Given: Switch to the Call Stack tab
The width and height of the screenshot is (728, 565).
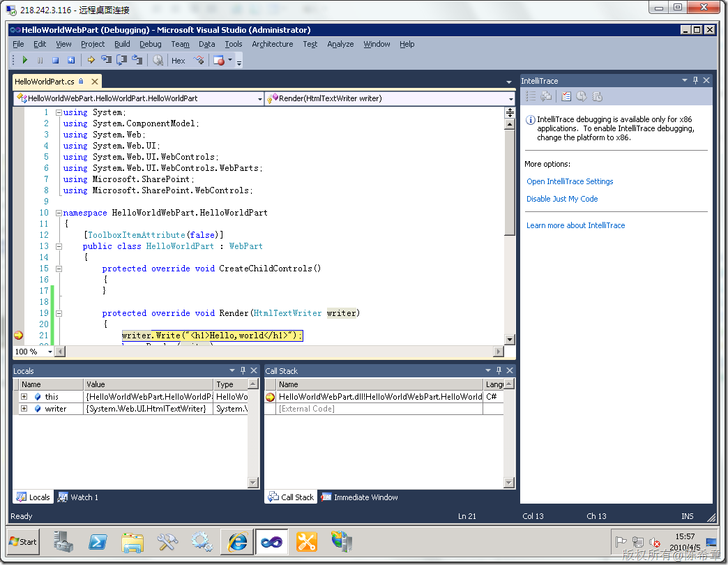Looking at the screenshot, I should [x=291, y=497].
